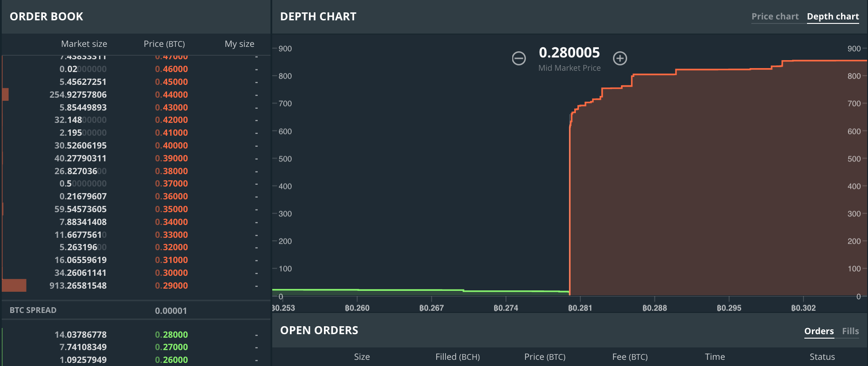Click bid price 0.26000

click(x=171, y=360)
